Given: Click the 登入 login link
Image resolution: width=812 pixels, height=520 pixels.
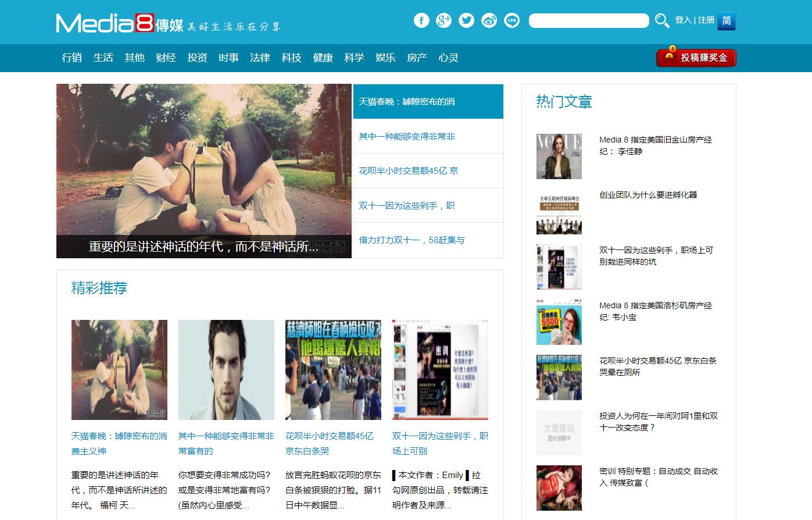Looking at the screenshot, I should (x=683, y=20).
